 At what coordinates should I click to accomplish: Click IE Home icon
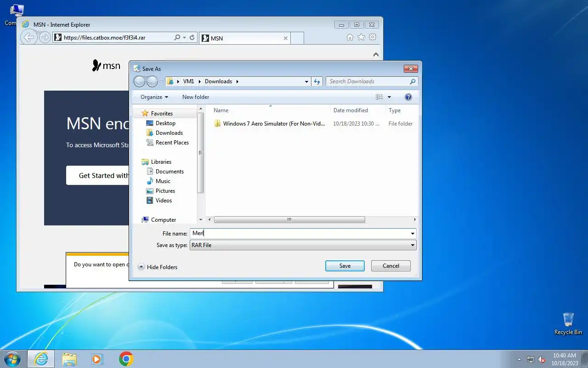pyautogui.click(x=350, y=37)
